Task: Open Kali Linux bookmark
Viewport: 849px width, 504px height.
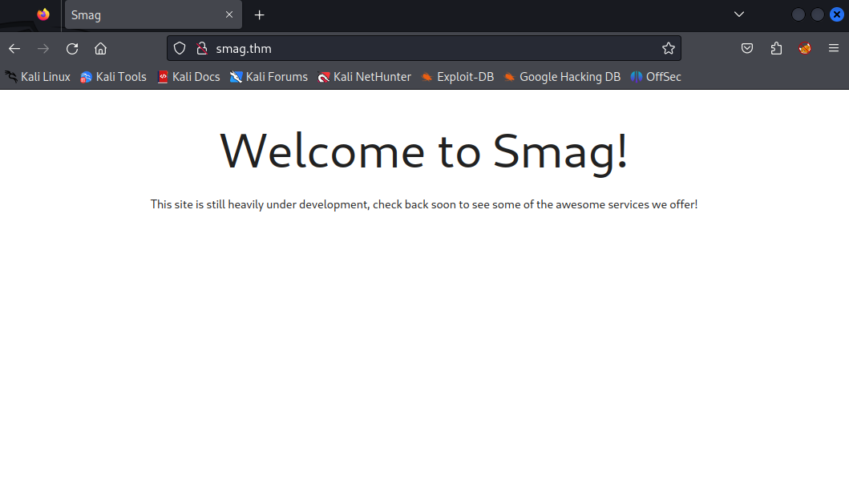Action: coord(38,77)
